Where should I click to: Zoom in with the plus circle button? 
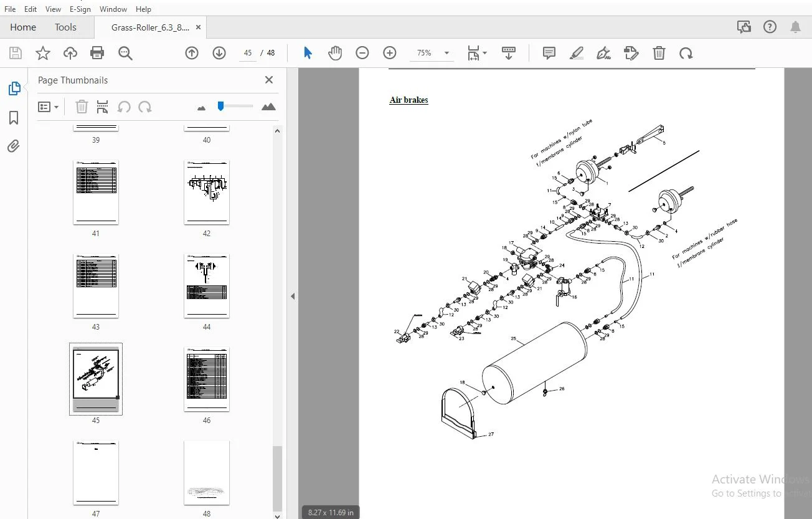click(x=390, y=54)
